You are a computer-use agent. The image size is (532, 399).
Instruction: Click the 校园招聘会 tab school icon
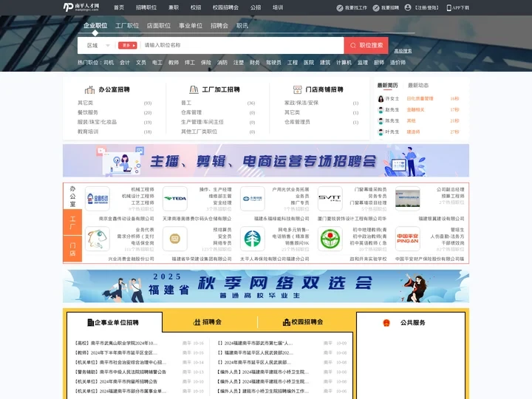tap(287, 322)
